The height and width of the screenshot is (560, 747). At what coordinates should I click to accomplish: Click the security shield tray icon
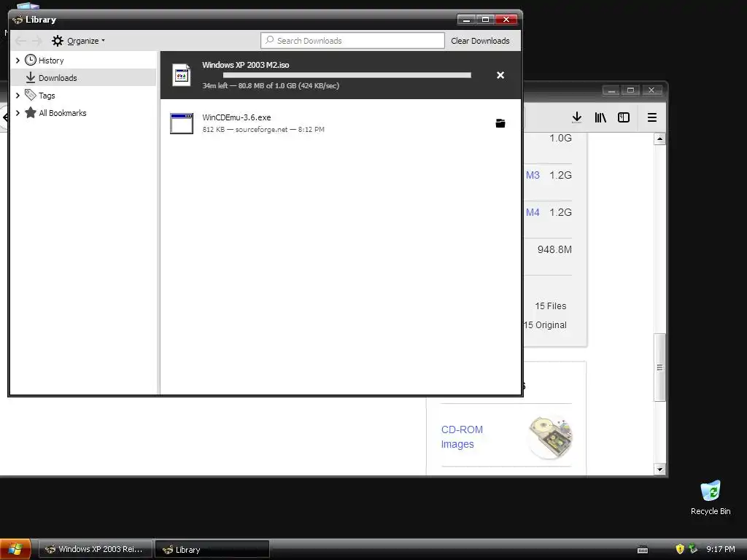point(680,549)
